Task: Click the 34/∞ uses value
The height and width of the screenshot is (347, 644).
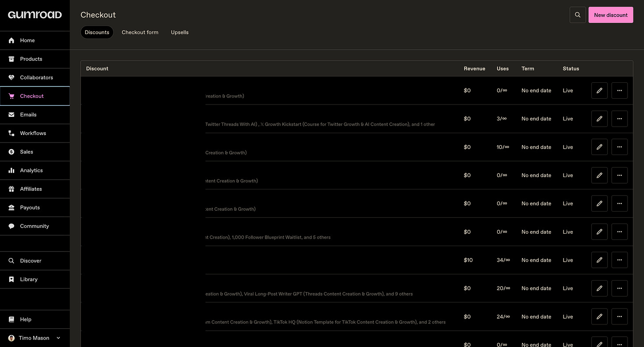Action: pos(503,260)
